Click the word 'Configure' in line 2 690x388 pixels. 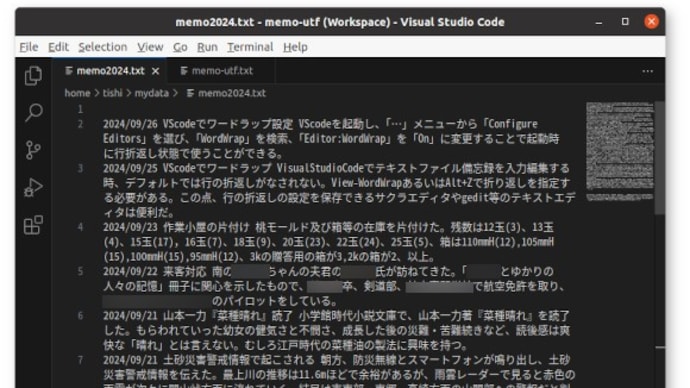pyautogui.click(x=513, y=124)
